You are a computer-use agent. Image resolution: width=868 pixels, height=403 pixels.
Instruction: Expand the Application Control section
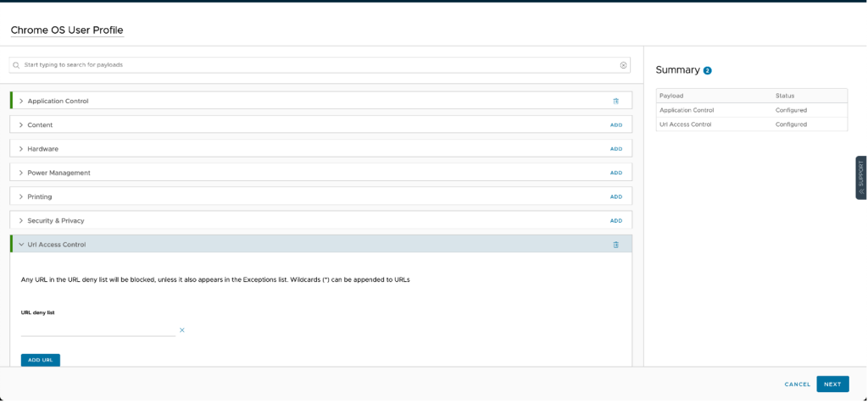coord(21,101)
